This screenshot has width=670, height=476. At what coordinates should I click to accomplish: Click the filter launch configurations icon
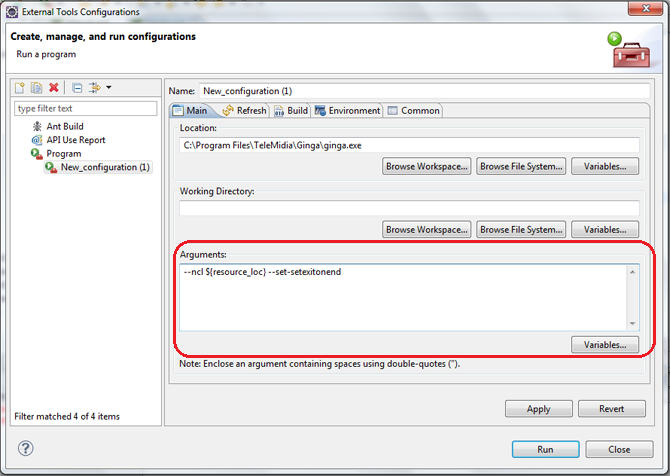click(94, 89)
